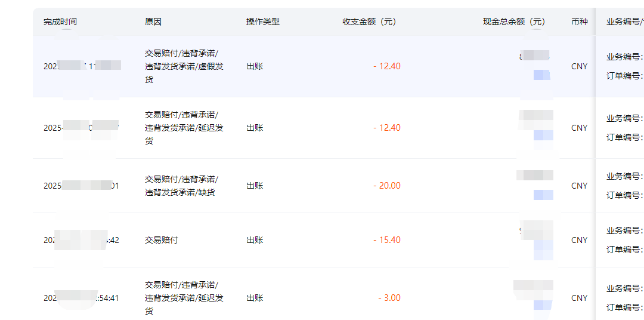Click the 原因 column header
Image resolution: width=644 pixels, height=320 pixels.
coord(153,22)
